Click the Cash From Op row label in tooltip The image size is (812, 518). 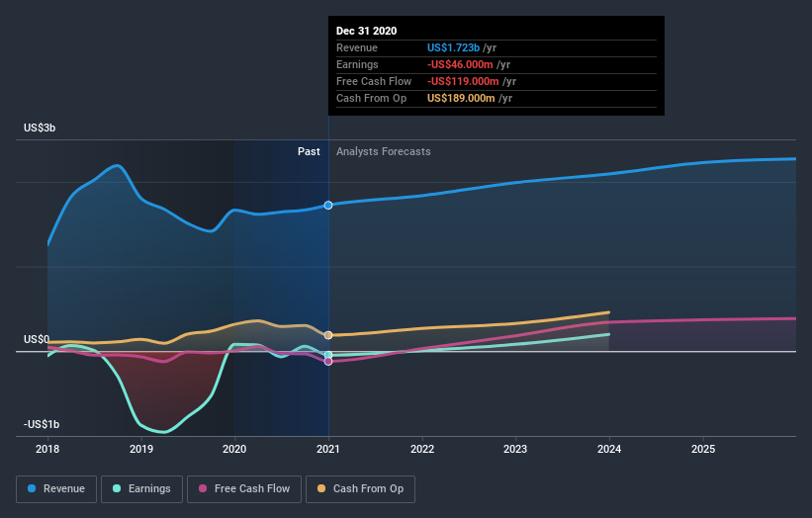[371, 98]
